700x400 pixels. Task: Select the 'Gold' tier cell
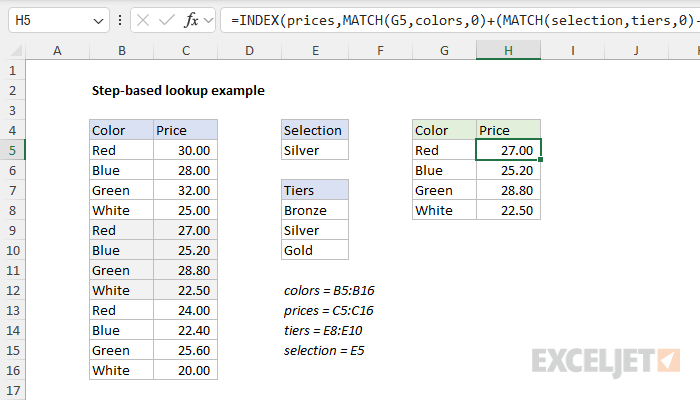coord(315,250)
